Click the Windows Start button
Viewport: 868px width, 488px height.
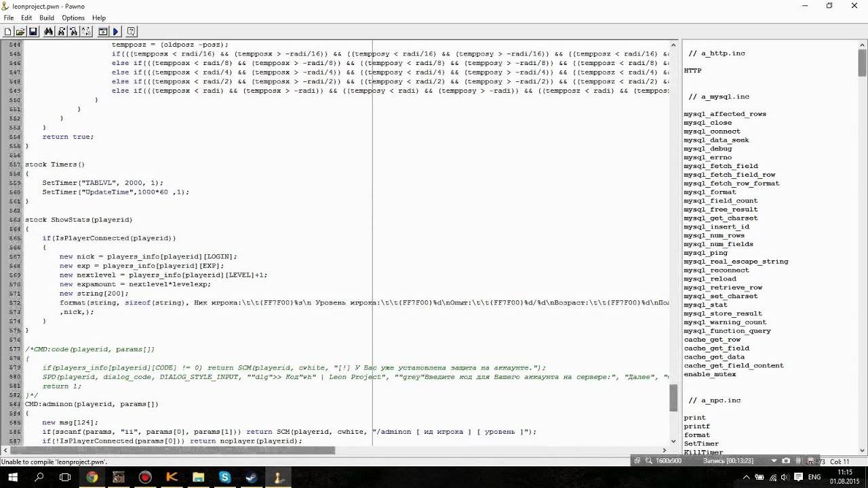click(x=13, y=477)
